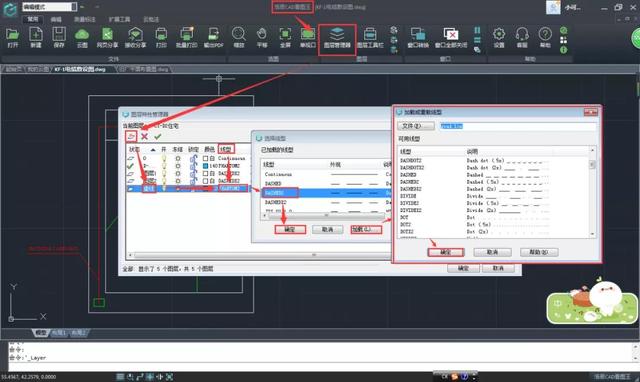
Task: Click the New Layer icon in layer dialog
Action: click(131, 136)
